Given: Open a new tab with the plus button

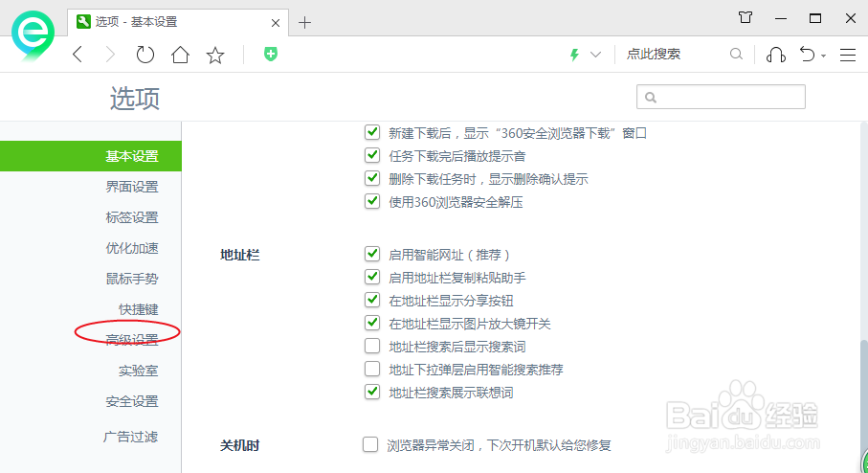Looking at the screenshot, I should tap(304, 22).
